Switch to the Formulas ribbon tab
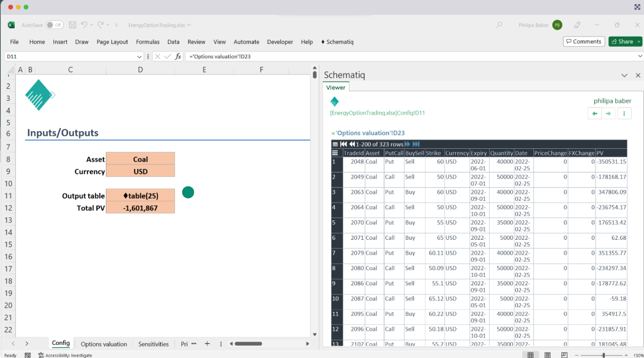Image resolution: width=644 pixels, height=358 pixels. coord(148,42)
